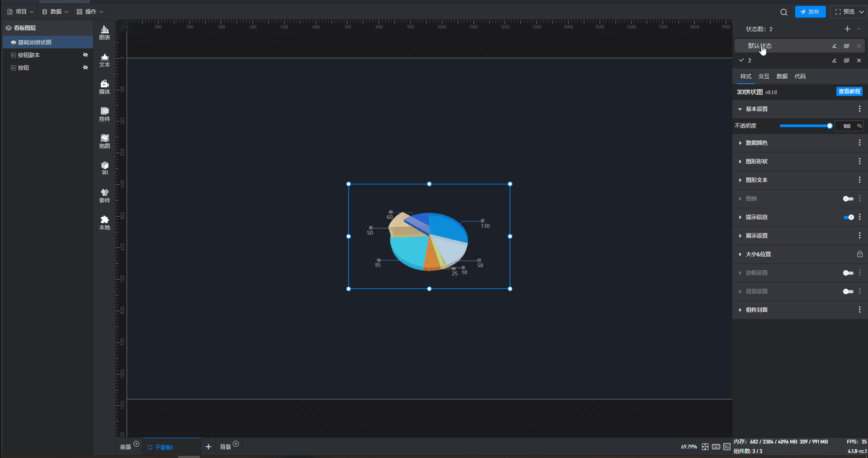Open the 图表 chart components panel
This screenshot has width=868, height=458.
pyautogui.click(x=104, y=33)
